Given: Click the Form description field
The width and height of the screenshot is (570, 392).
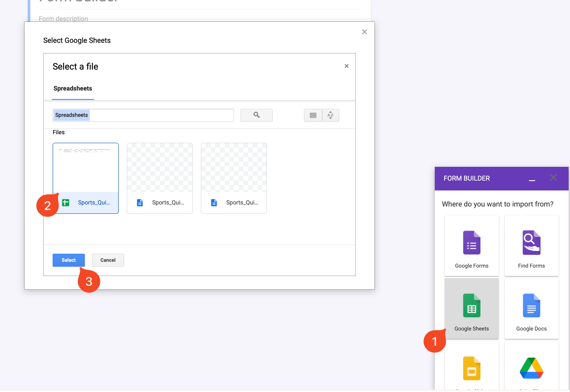Looking at the screenshot, I should coord(63,19).
